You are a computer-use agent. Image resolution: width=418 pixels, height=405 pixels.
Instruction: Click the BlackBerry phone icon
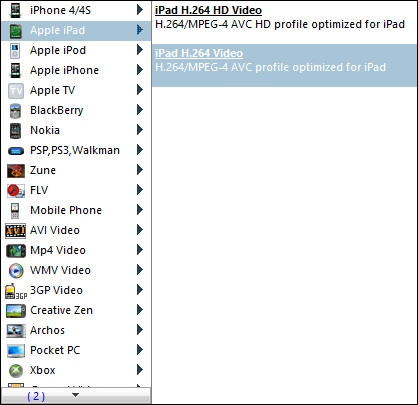15,111
